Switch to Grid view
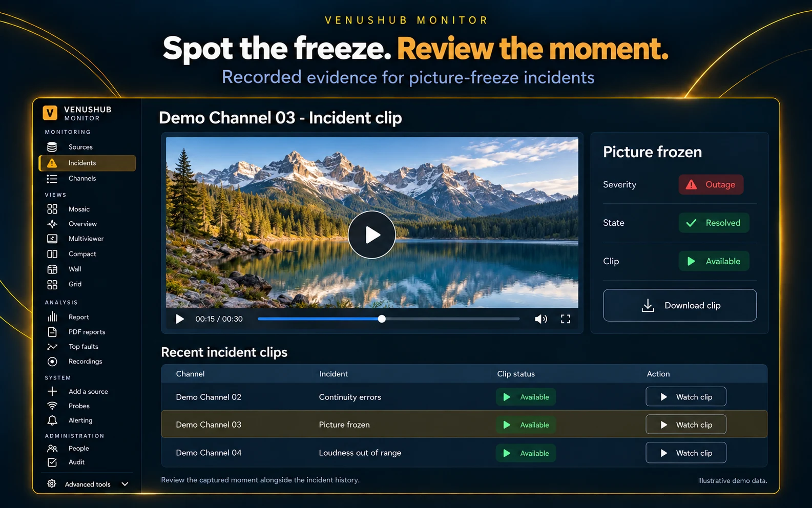Viewport: 812px width, 508px height. pyautogui.click(x=75, y=284)
